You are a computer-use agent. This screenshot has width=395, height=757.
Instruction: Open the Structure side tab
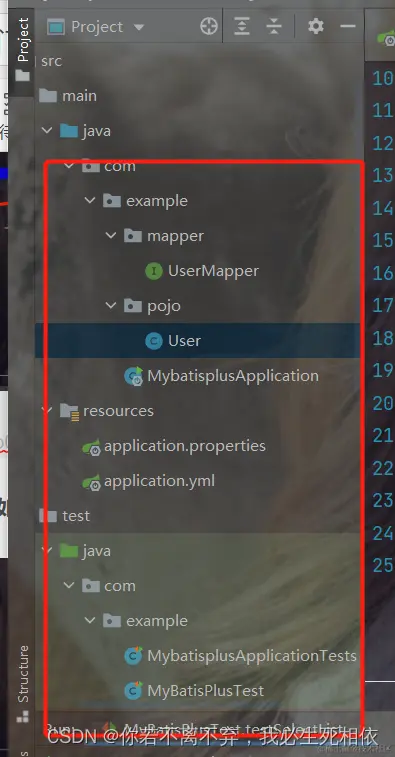[x=23, y=673]
